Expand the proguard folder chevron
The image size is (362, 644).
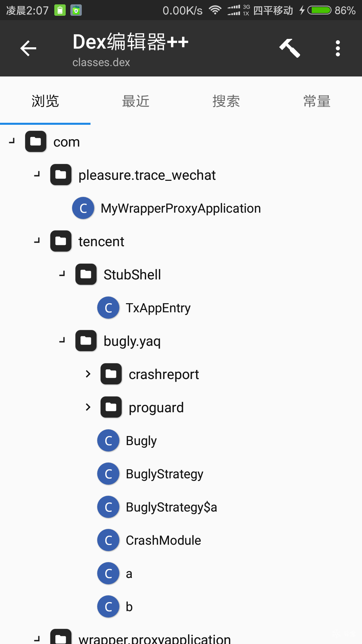click(x=88, y=407)
